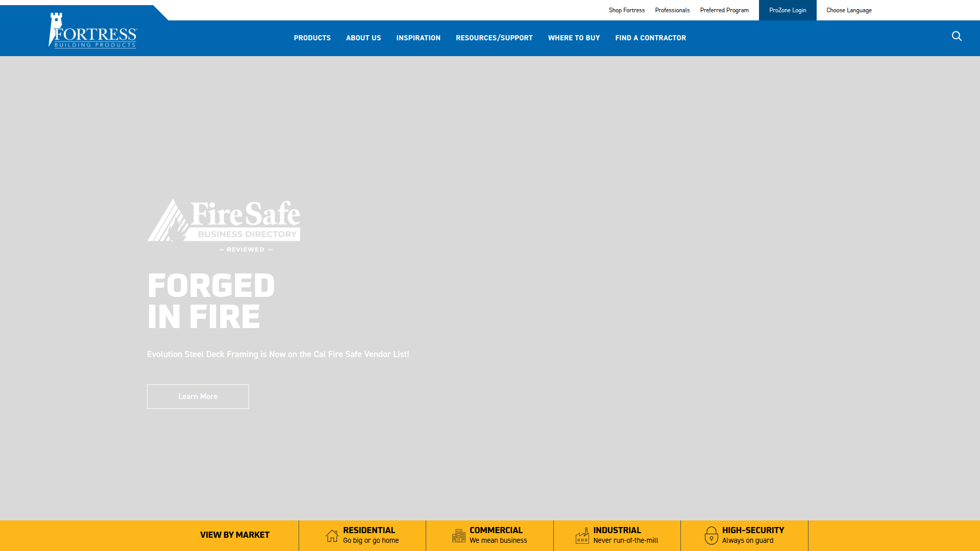Open the Choose Language selector
This screenshot has height=551, width=980.
point(849,10)
